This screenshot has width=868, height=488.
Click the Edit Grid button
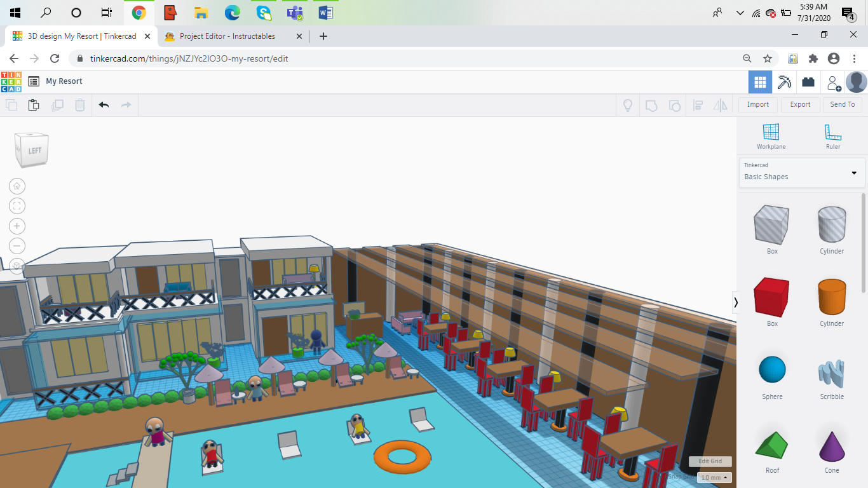click(710, 461)
